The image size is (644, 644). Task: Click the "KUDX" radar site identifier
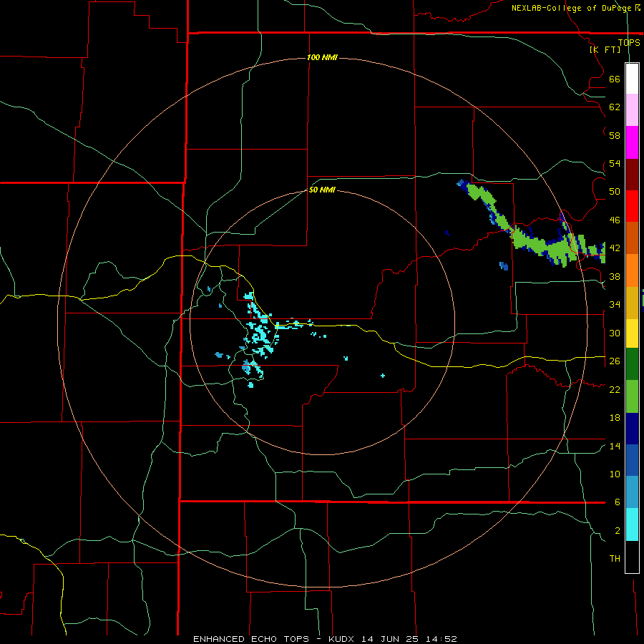(x=343, y=639)
